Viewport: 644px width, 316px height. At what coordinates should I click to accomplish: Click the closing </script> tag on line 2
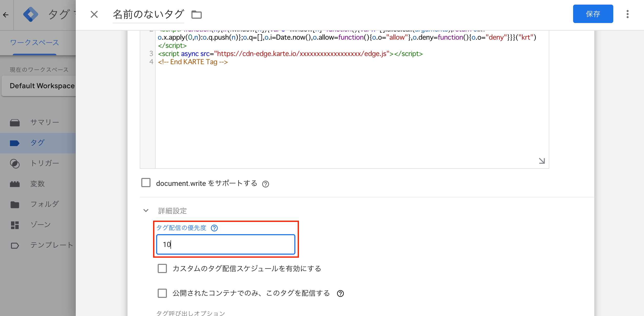[x=172, y=46]
